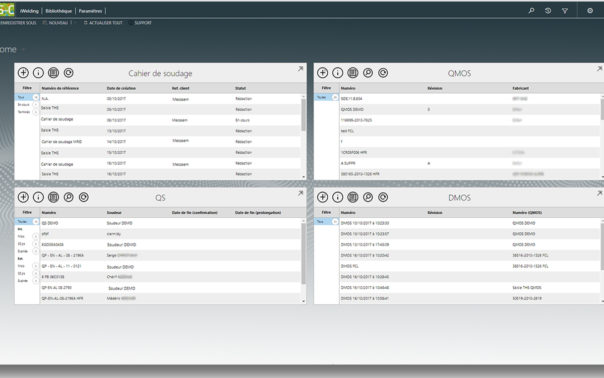Click the columns icon in QMOS panel
Viewport: 604px width, 378px height.
tap(352, 72)
